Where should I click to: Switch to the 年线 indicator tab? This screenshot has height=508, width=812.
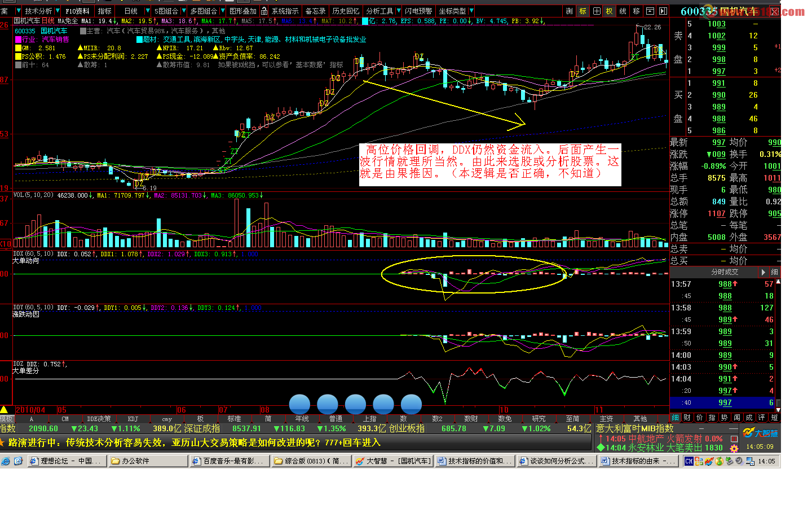302,419
